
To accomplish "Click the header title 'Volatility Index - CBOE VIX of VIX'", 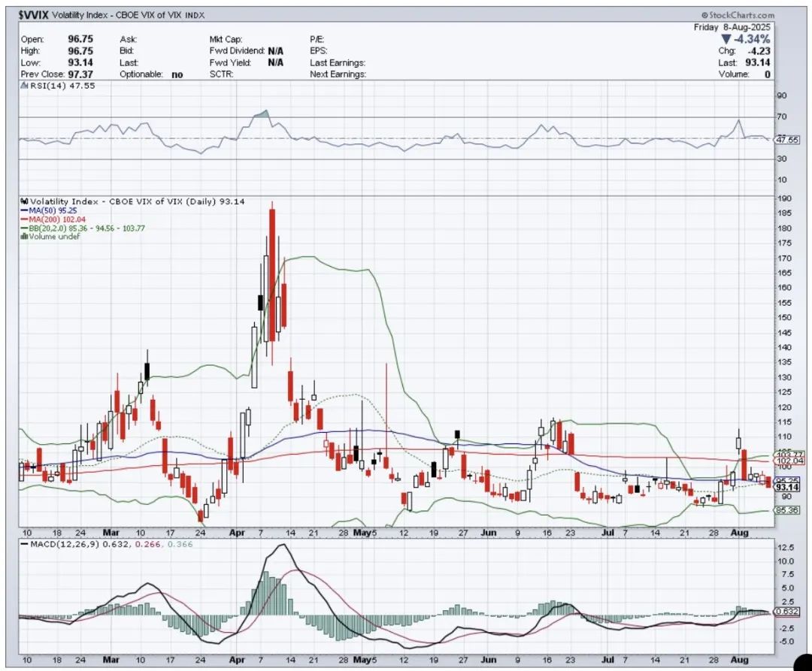I will click(x=117, y=15).
